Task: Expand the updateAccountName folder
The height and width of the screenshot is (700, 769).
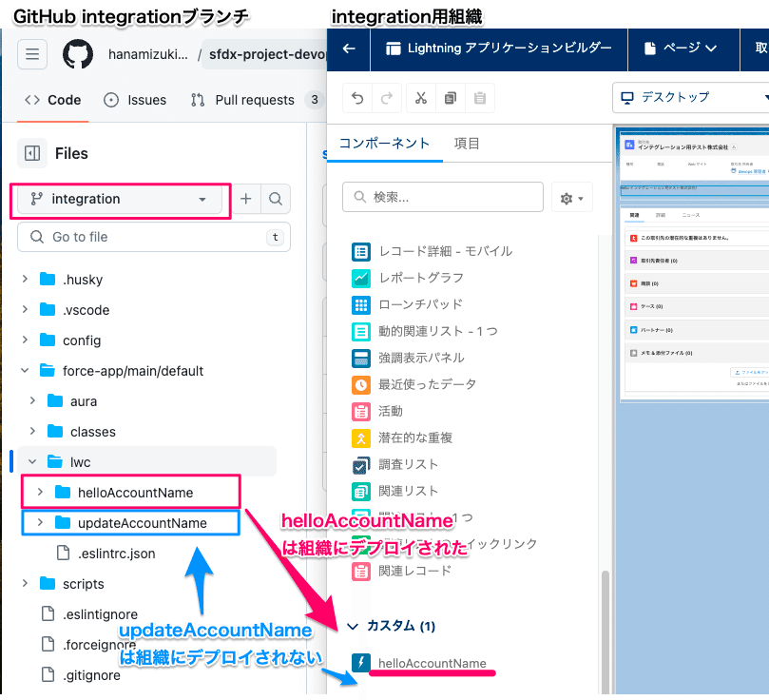Action: [40, 522]
